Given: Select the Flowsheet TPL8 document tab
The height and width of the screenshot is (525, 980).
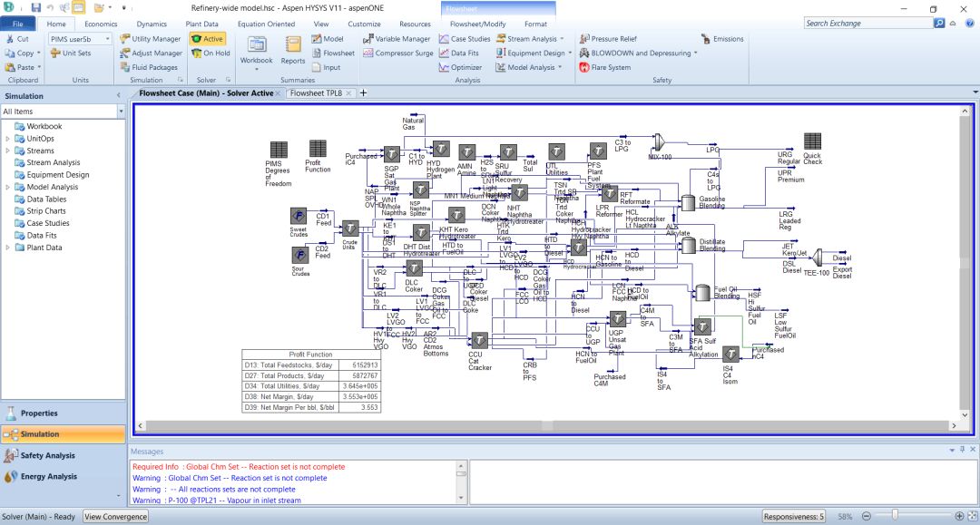Looking at the screenshot, I should (x=316, y=93).
